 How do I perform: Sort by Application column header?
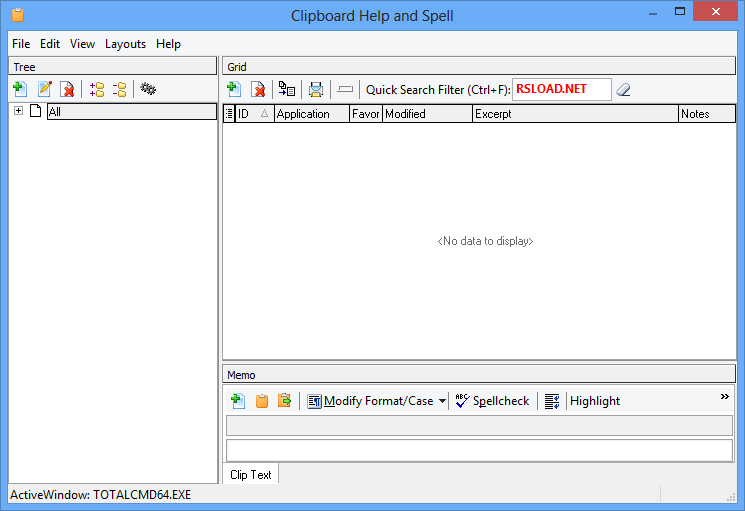(x=312, y=114)
